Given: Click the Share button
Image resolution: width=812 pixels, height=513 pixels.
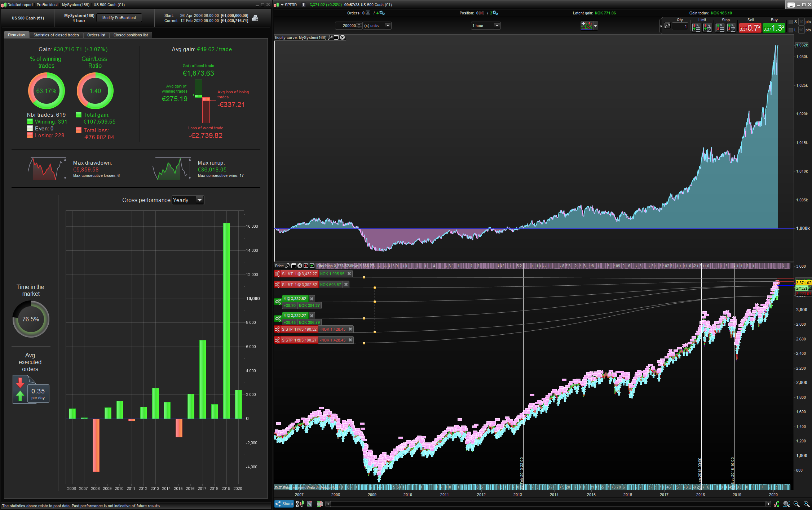Looking at the screenshot, I should pos(284,504).
